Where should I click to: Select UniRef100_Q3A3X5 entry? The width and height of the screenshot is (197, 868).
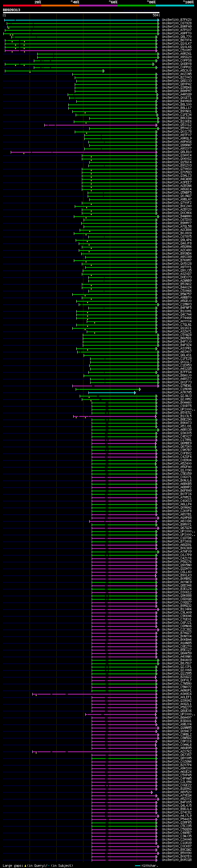[177, 433]
